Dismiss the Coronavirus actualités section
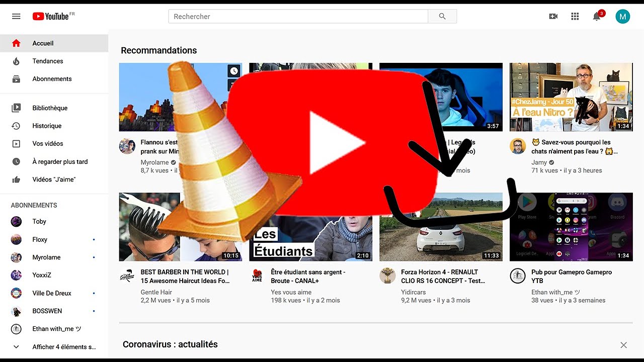This screenshot has width=644, height=362. point(623,345)
